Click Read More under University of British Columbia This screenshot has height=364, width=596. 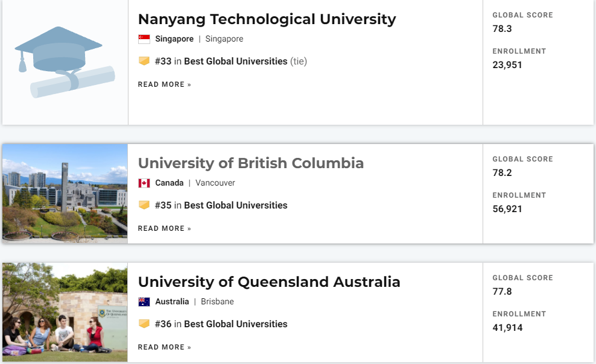tap(164, 228)
